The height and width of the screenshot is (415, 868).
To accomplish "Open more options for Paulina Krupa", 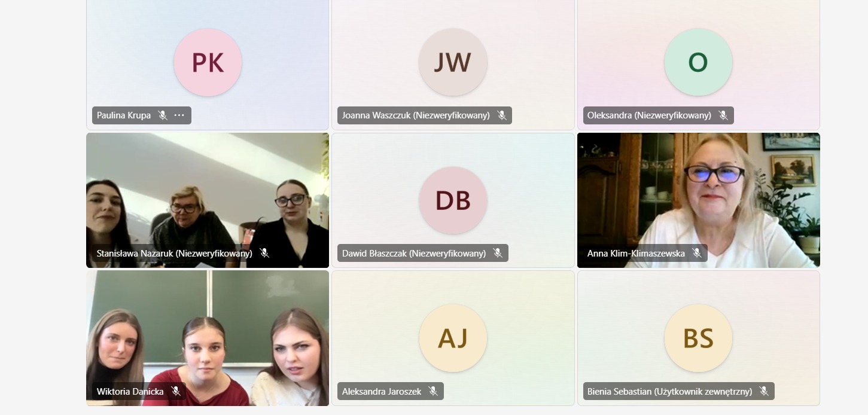I will [179, 115].
